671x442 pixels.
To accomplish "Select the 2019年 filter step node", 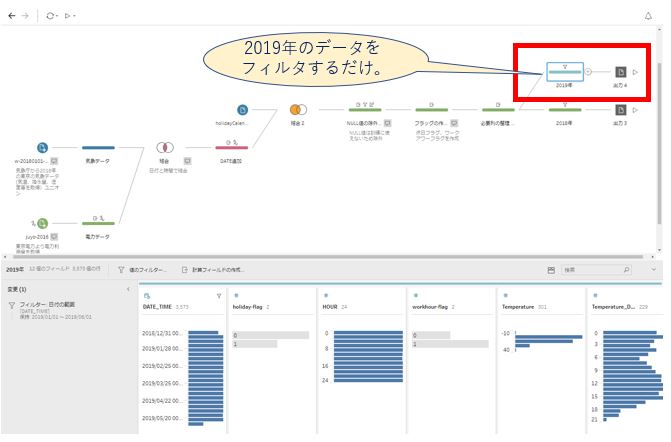I will [564, 71].
